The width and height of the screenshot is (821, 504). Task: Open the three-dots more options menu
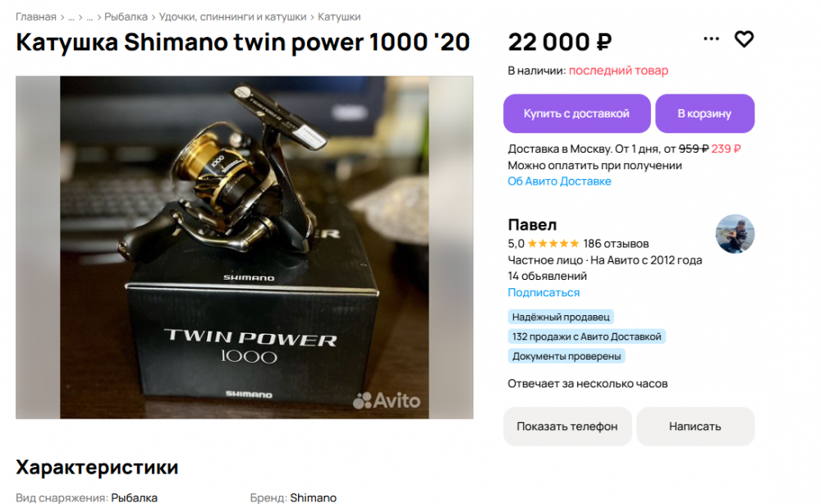(x=711, y=39)
